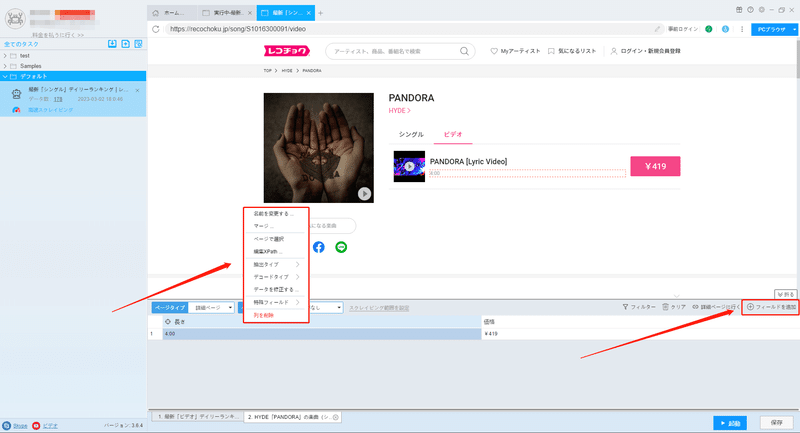Choose データを修正する in context menu
This screenshot has height=433, width=800.
276,290
